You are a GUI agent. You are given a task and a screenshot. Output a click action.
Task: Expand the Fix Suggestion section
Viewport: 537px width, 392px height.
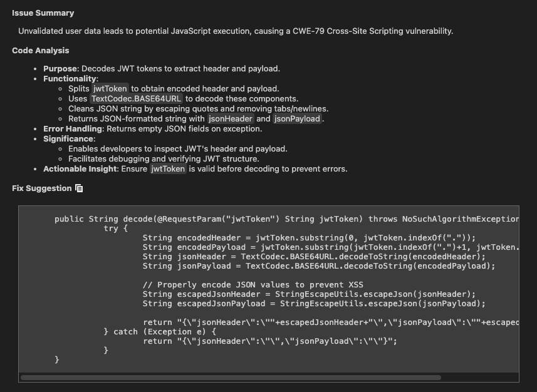pos(40,188)
